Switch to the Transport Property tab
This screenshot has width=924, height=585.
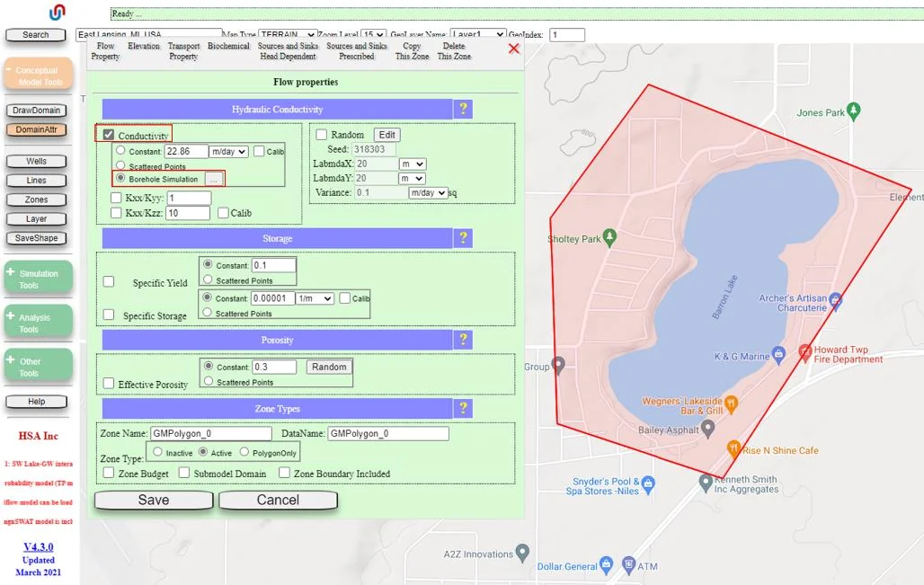184,51
